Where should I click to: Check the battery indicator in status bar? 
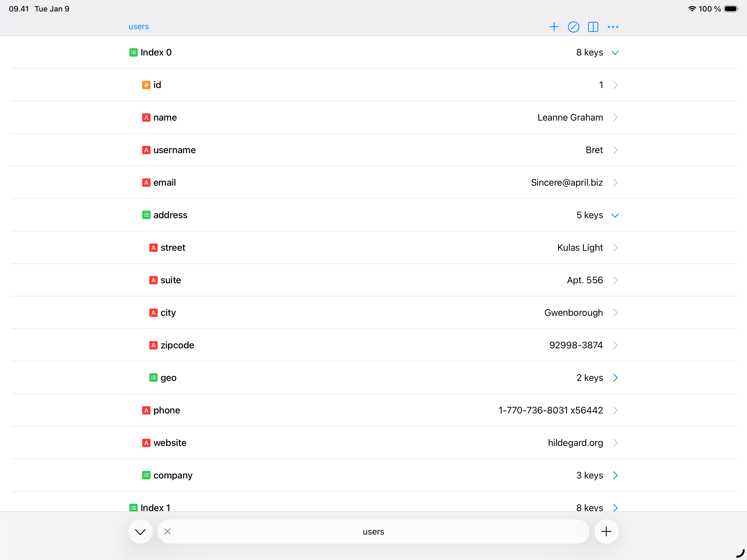(x=731, y=9)
